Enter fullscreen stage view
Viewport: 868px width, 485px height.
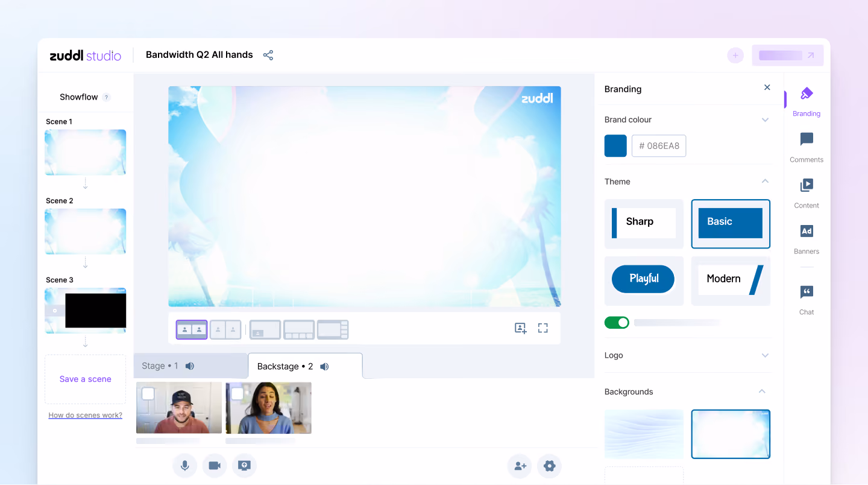543,328
